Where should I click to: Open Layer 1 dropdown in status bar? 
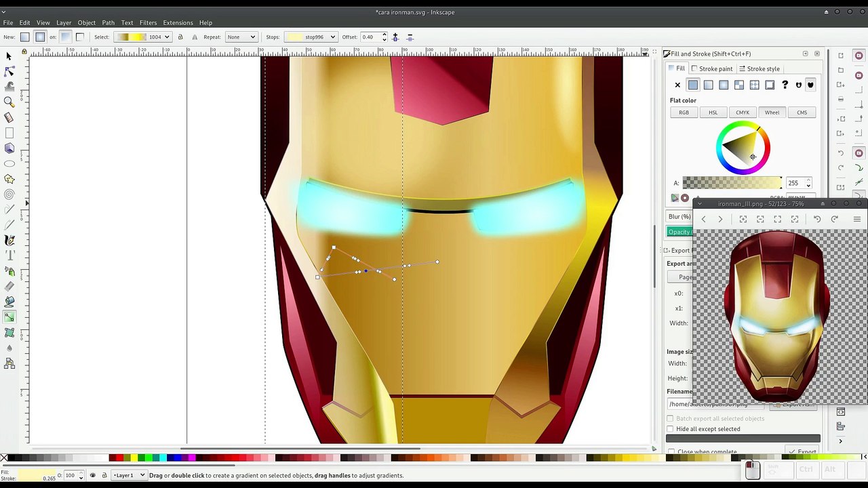[x=129, y=475]
